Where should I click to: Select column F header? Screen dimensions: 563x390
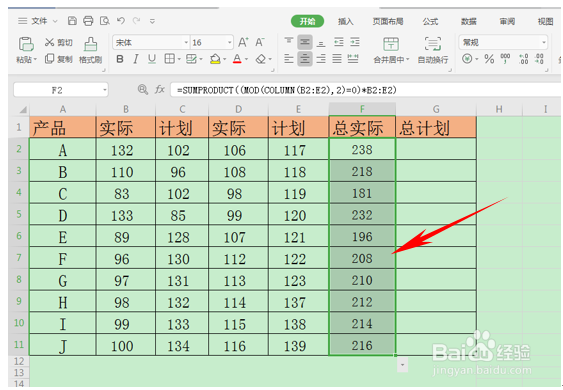point(362,109)
